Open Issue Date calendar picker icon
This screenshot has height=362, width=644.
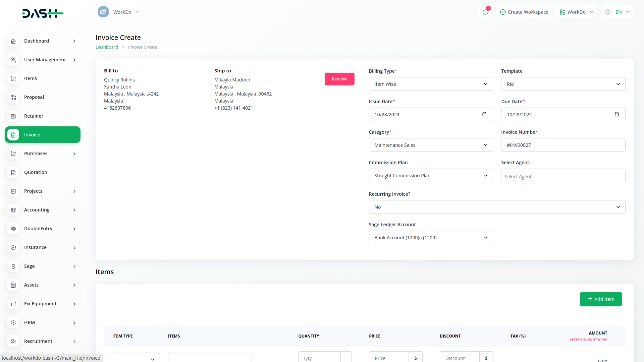(484, 114)
